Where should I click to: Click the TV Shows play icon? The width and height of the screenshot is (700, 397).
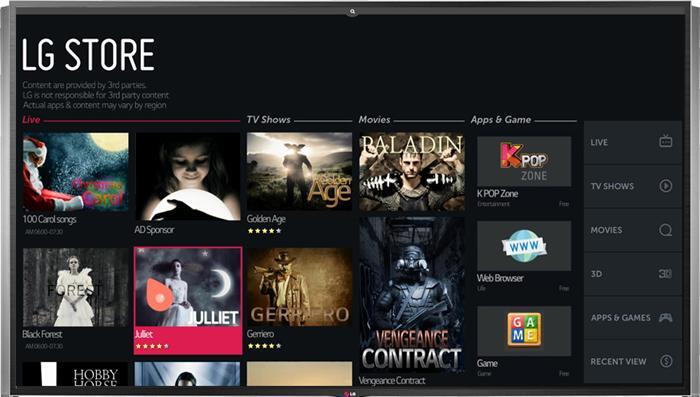(665, 185)
